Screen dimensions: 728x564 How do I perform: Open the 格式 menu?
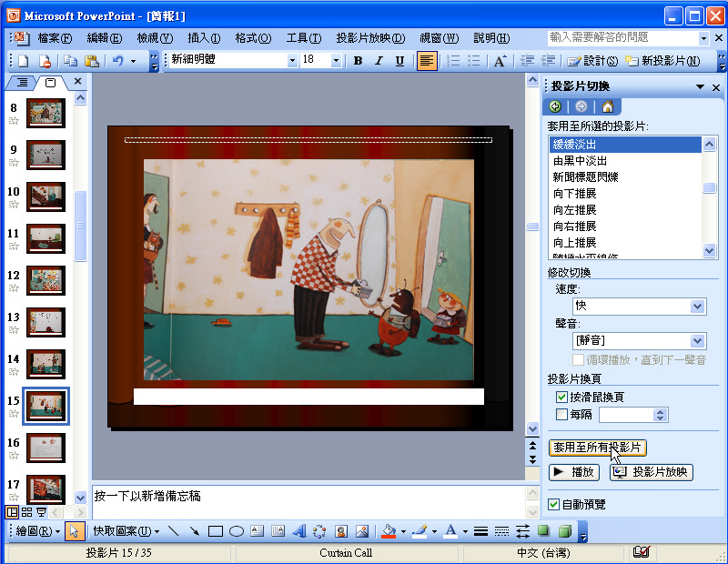[x=254, y=38]
